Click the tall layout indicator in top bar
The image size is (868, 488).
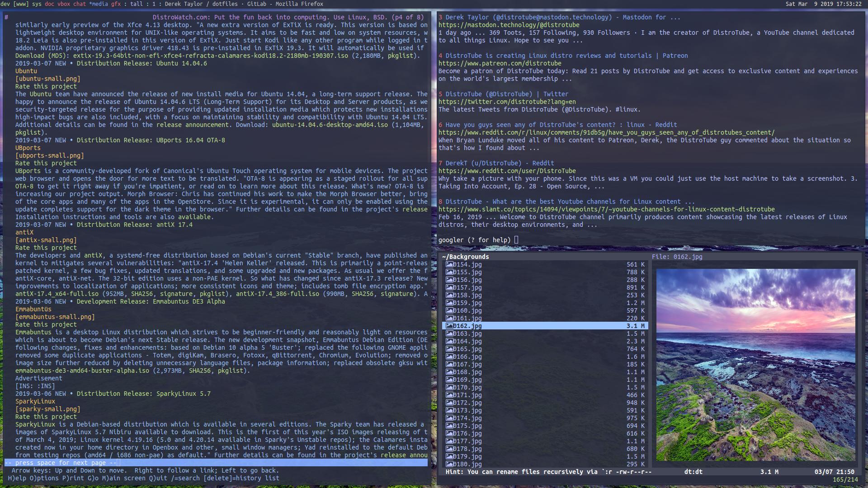136,4
